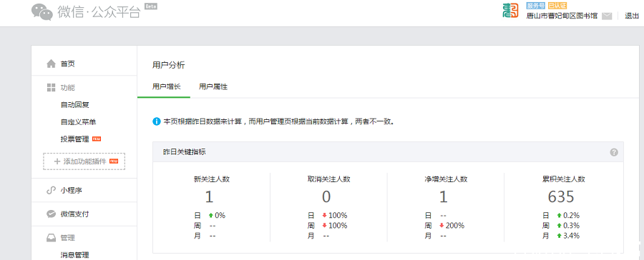Switch to the 用户属性 tab
Viewport: 644px width, 260px height.
pos(213,87)
